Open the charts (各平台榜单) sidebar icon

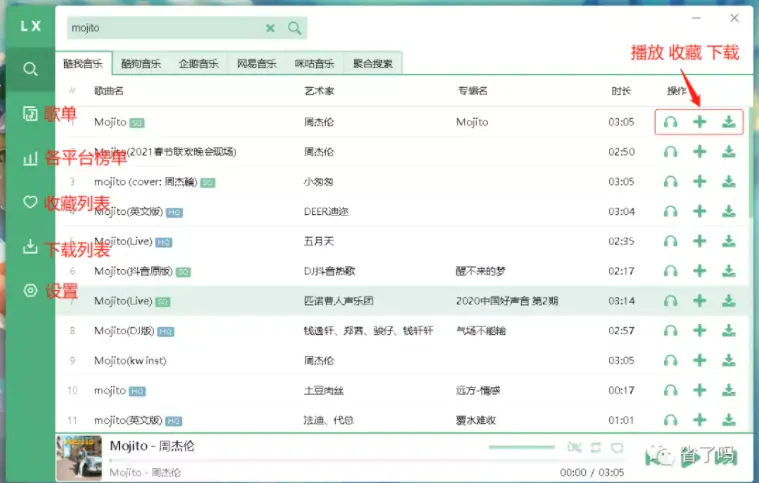point(30,158)
